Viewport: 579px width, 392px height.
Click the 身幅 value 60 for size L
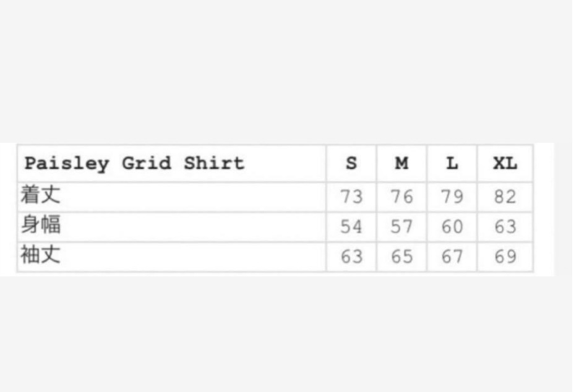click(x=452, y=227)
